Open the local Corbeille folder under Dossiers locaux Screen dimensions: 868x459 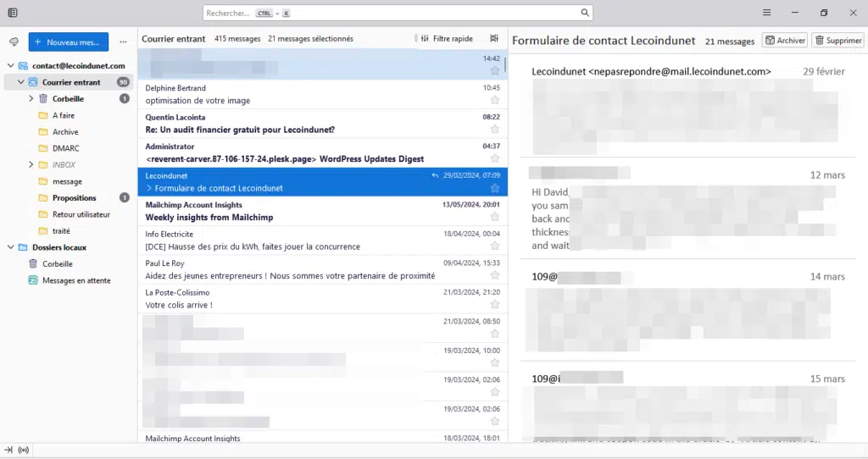[x=58, y=263]
